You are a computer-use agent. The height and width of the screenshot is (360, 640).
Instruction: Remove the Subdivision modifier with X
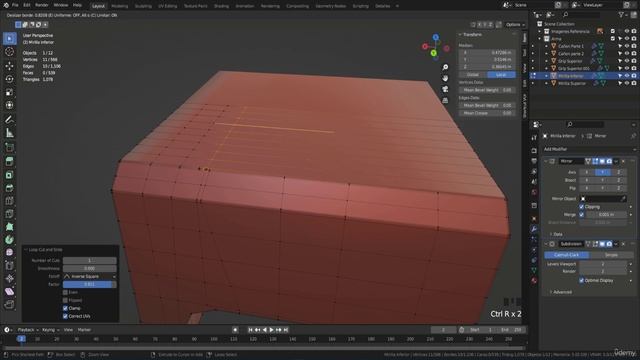[623, 244]
